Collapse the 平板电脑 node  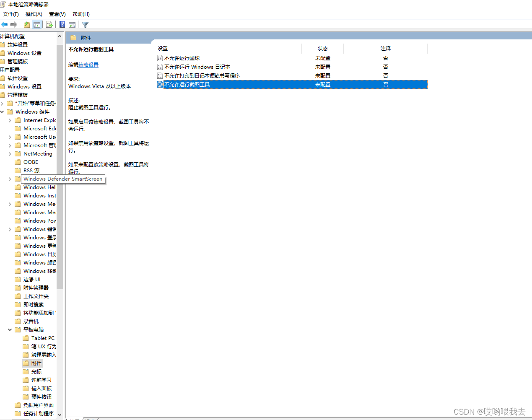[x=10, y=329]
